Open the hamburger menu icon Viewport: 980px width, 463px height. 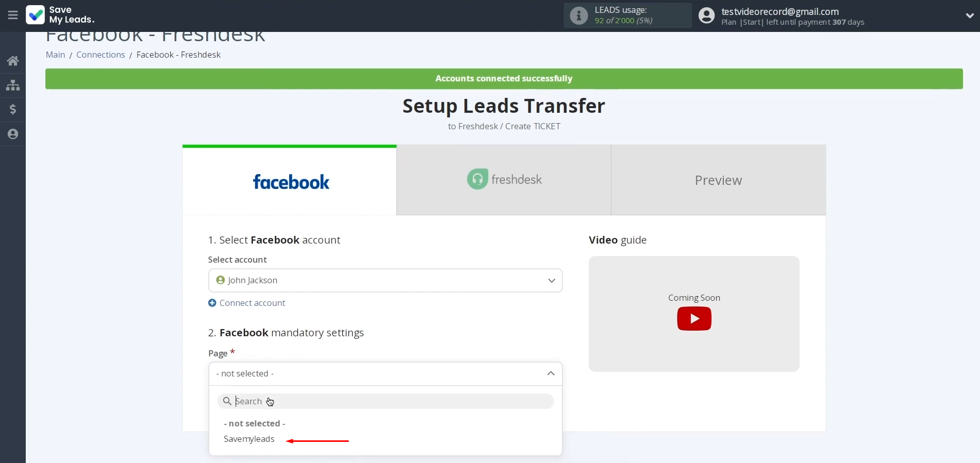[x=13, y=15]
